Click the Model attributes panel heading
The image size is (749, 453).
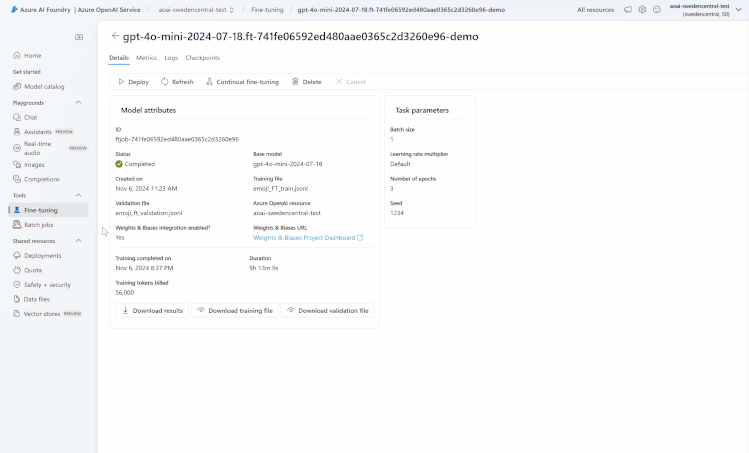coord(149,110)
